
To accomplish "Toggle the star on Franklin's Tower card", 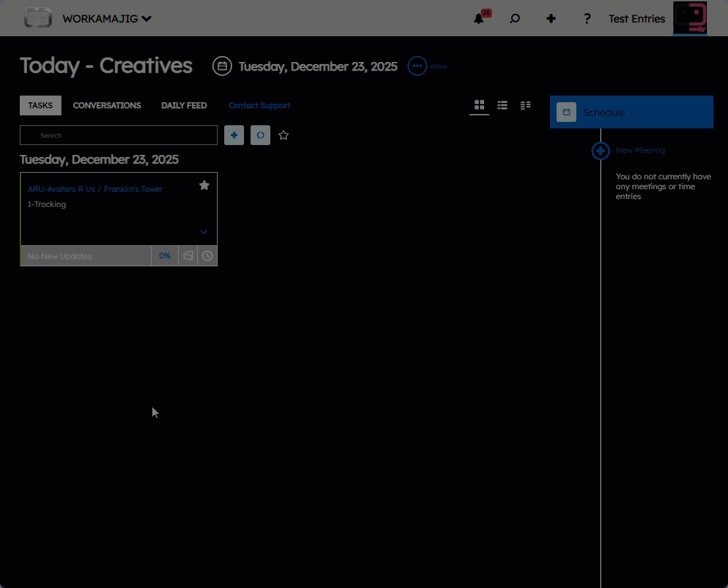I will (204, 185).
